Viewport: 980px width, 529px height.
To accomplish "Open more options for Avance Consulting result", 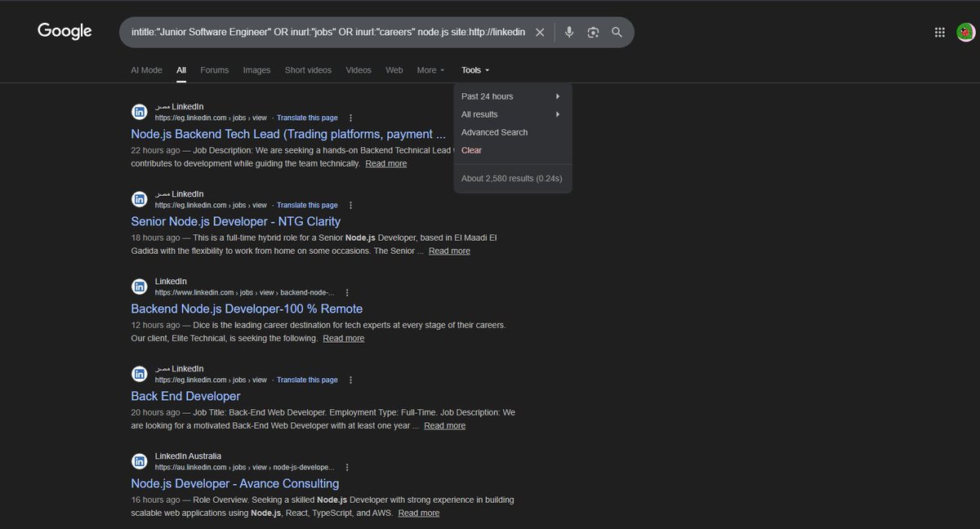I will (x=347, y=468).
